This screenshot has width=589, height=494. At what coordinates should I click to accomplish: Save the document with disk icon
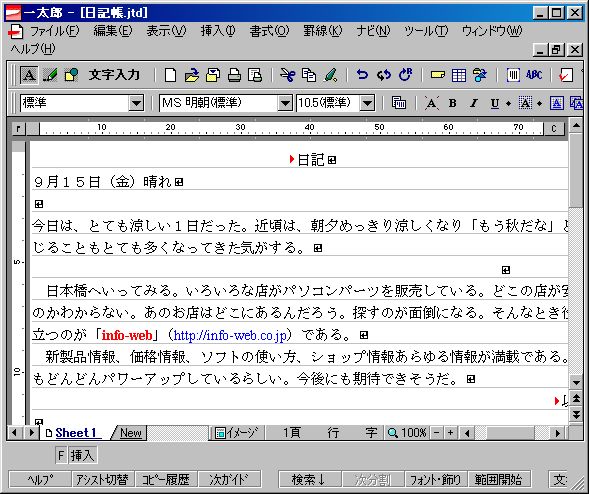click(213, 75)
